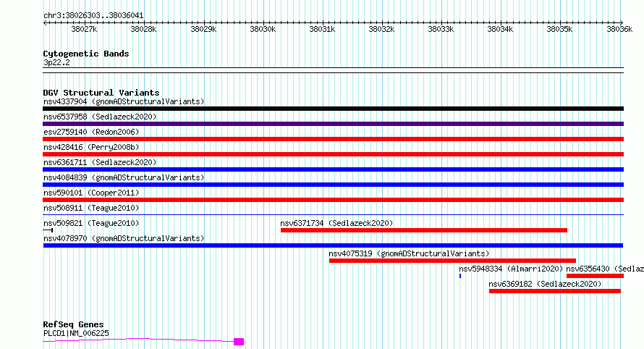Click the nsv4084839 (gnomADStructuralVariants) label
Screen dimensions: 644x349
(x=124, y=177)
